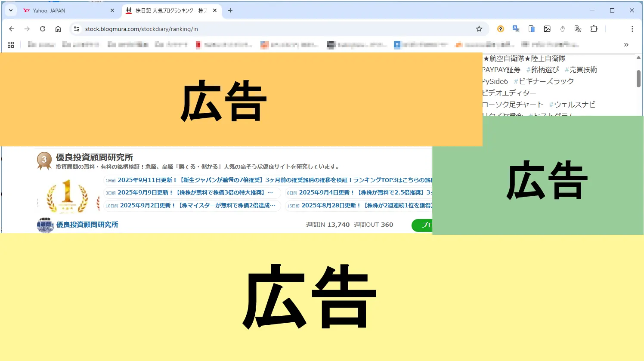Expand the tab search dropdown arrow
The height and width of the screenshot is (361, 644).
click(11, 10)
